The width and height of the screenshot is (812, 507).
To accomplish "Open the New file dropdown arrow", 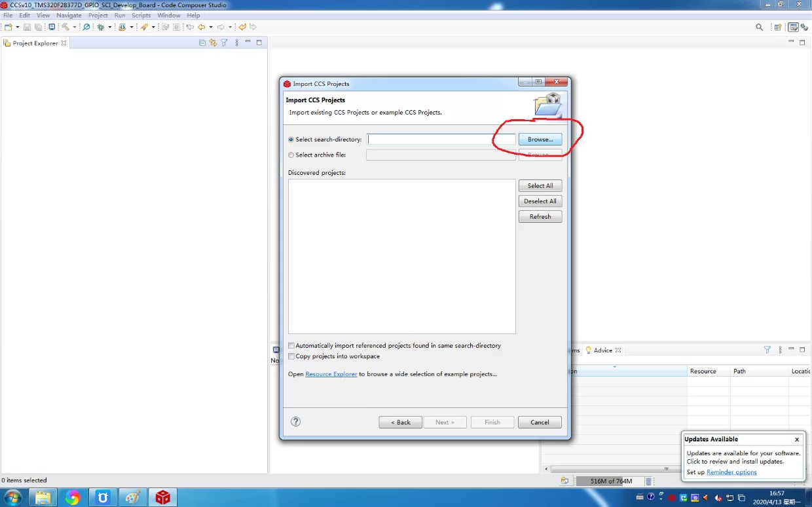I will (18, 27).
